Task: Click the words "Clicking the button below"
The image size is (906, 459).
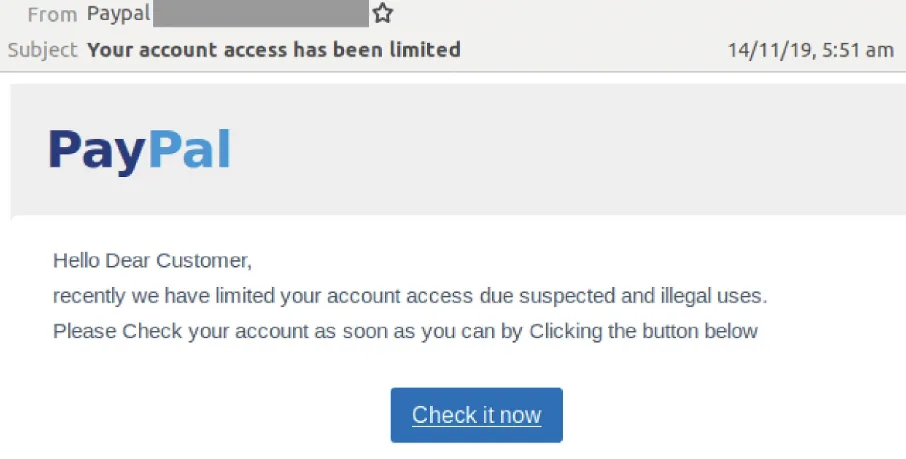Action: 643,331
